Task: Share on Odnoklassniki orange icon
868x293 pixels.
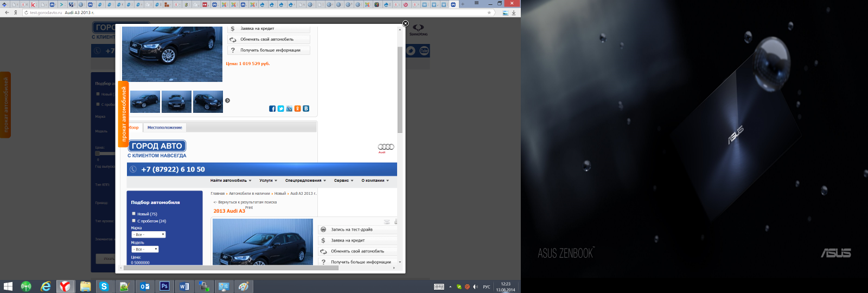Action: (x=298, y=109)
